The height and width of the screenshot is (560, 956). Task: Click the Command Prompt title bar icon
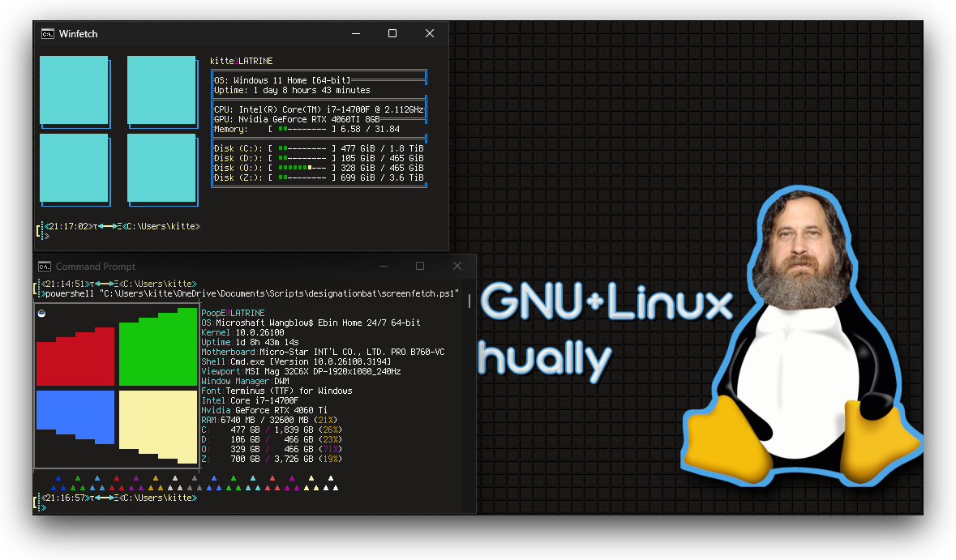pyautogui.click(x=45, y=267)
